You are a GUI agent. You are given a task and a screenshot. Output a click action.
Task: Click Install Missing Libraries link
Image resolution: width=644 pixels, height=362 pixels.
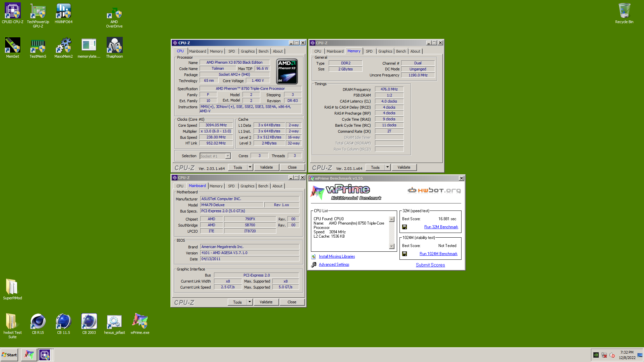[x=337, y=256]
